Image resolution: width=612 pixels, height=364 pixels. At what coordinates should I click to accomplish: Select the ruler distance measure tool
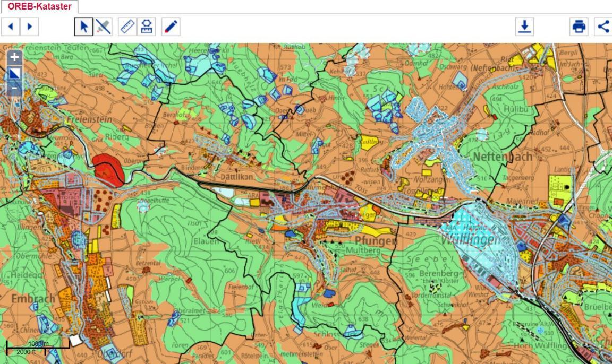click(127, 26)
